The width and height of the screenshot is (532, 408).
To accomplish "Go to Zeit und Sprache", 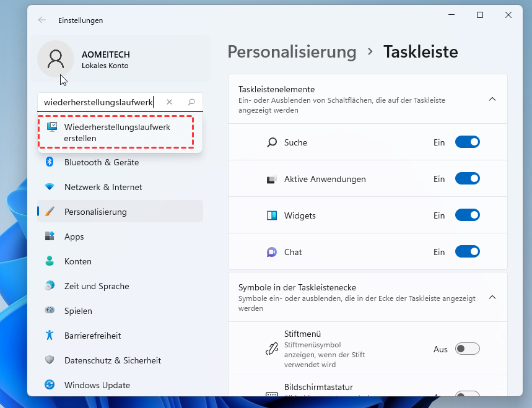I will click(x=96, y=286).
